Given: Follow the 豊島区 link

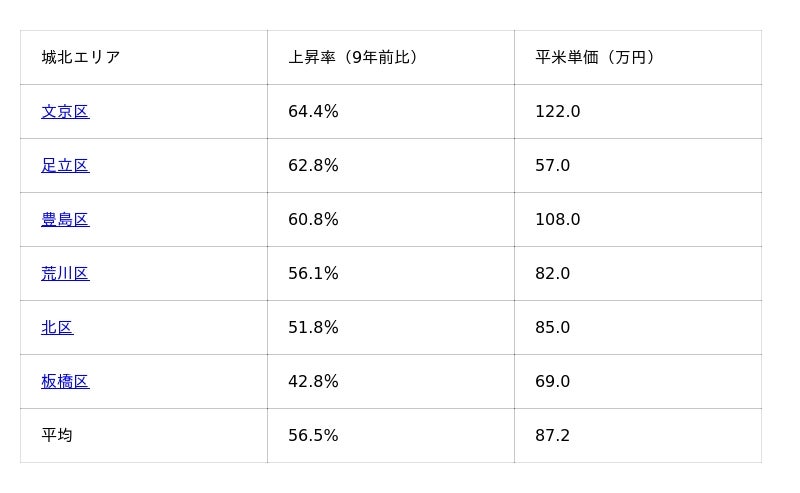Looking at the screenshot, I should pyautogui.click(x=65, y=220).
